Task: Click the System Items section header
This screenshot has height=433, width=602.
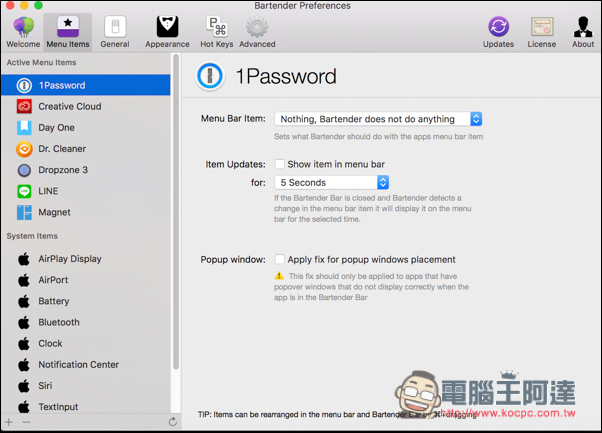Action: [32, 236]
